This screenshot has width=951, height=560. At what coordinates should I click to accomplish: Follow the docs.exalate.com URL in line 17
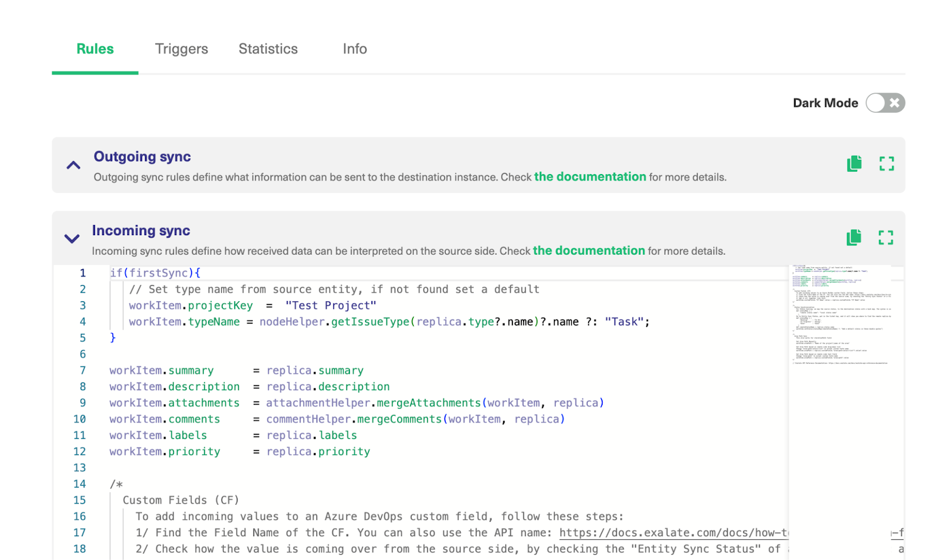click(673, 533)
